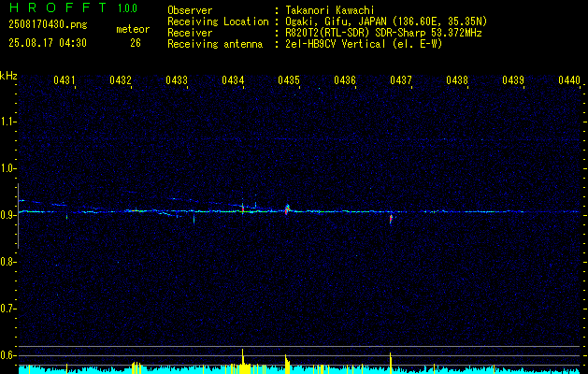Click the 0440 time axis marker
The image size is (588, 374).
[569, 79]
